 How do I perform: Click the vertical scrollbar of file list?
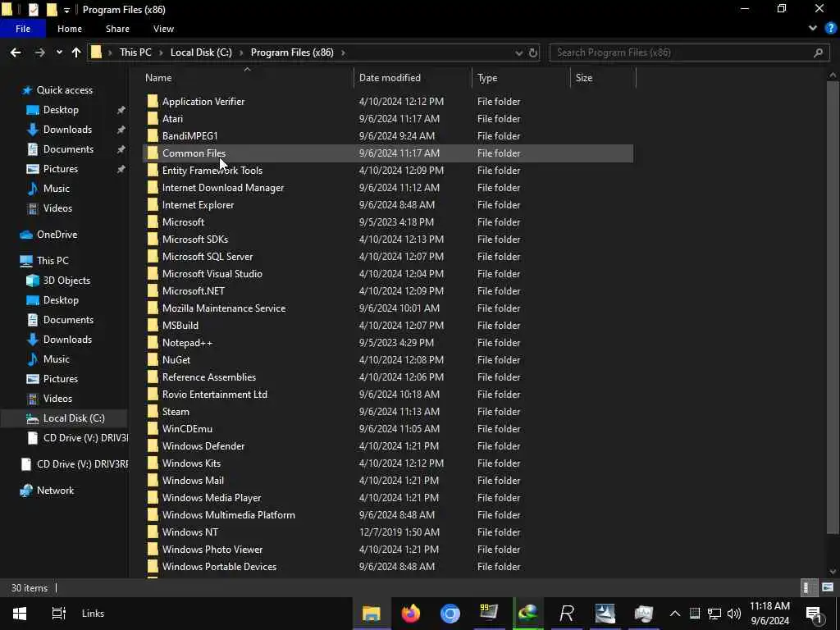833,307
